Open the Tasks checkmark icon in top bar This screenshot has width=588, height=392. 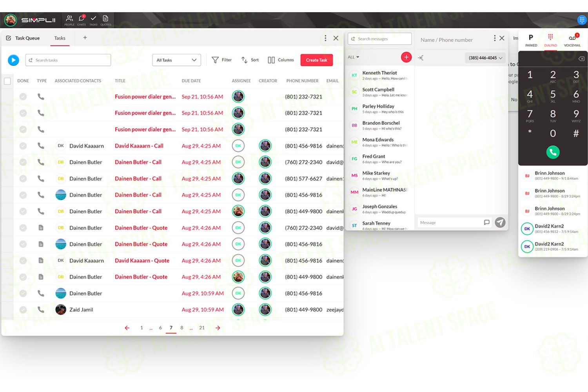93,20
